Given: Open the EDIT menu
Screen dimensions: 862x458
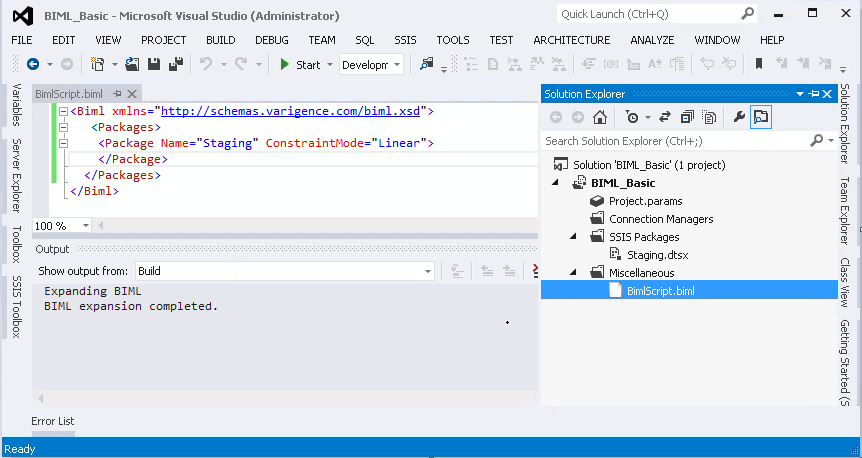Looking at the screenshot, I should [x=64, y=40].
